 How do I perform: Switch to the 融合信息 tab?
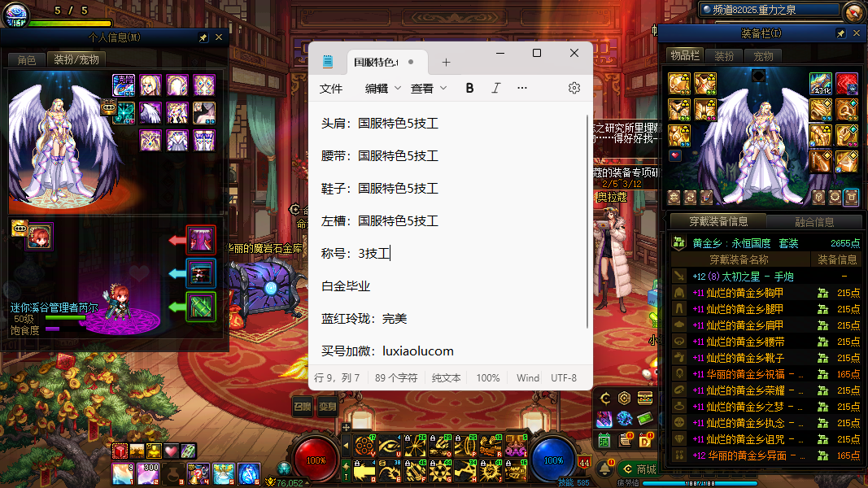pyautogui.click(x=813, y=221)
